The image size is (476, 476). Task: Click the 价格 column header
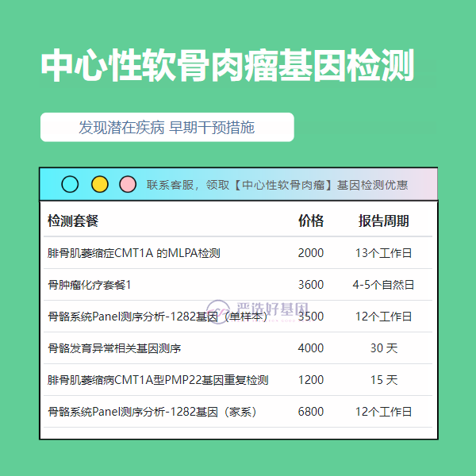tap(311, 221)
